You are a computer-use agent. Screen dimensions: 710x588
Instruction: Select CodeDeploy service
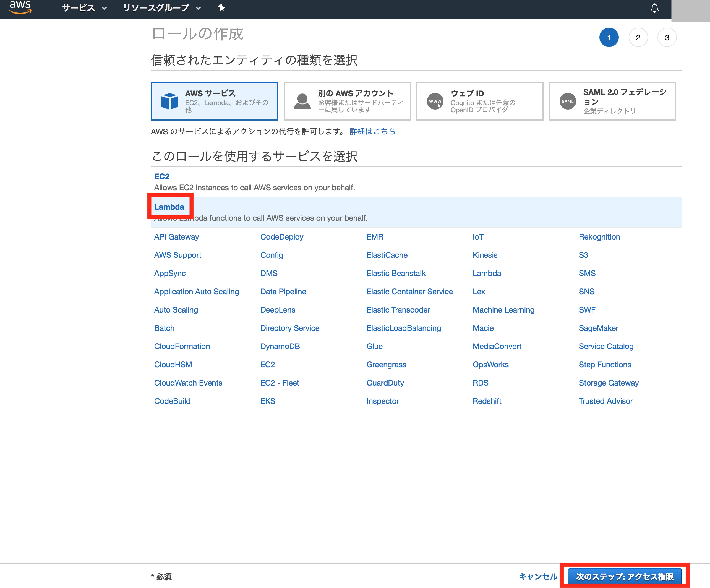coord(282,237)
